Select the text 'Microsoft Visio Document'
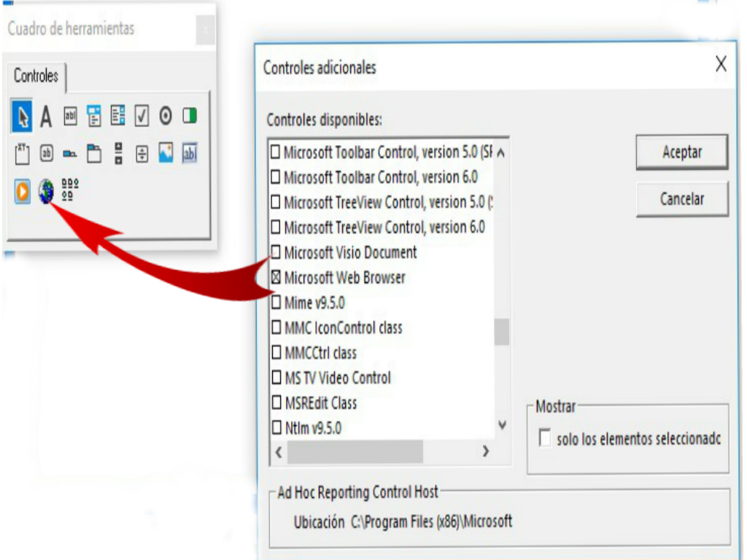 pyautogui.click(x=350, y=252)
